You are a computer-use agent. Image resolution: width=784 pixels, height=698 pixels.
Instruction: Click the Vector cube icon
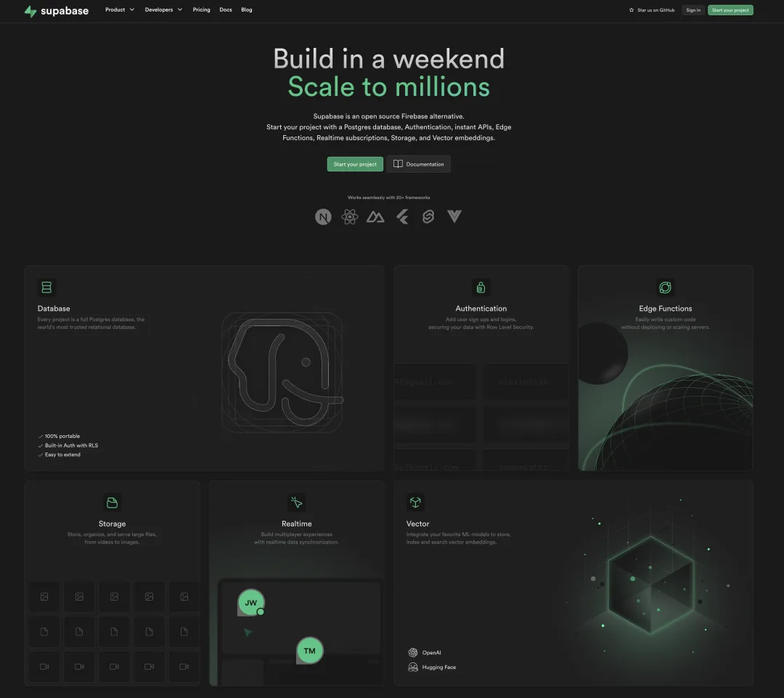tap(415, 503)
